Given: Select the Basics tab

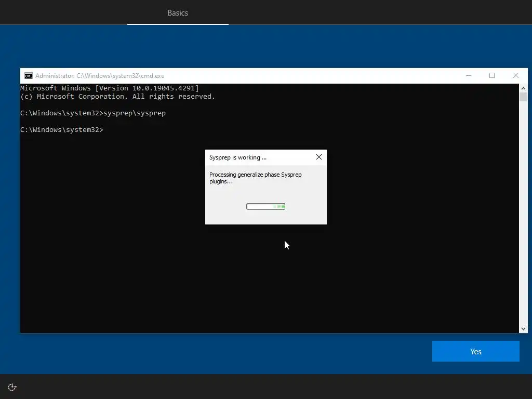Looking at the screenshot, I should coord(178,13).
